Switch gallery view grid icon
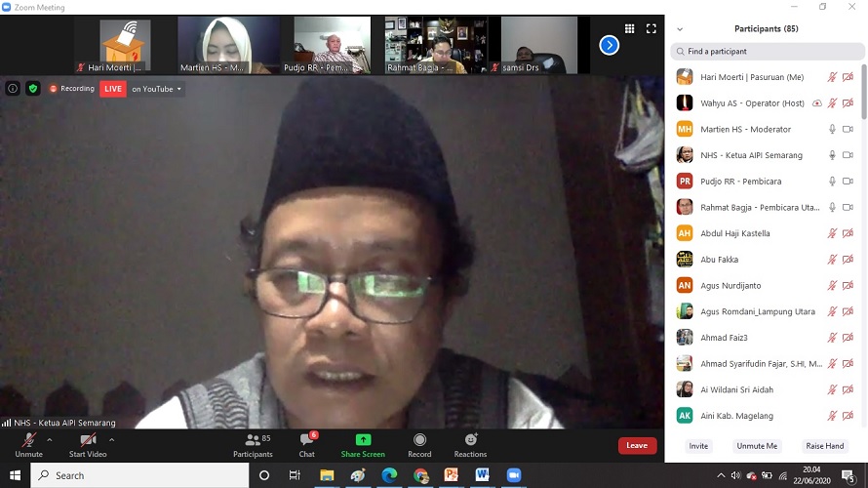Image resolution: width=868 pixels, height=488 pixels. tap(630, 29)
